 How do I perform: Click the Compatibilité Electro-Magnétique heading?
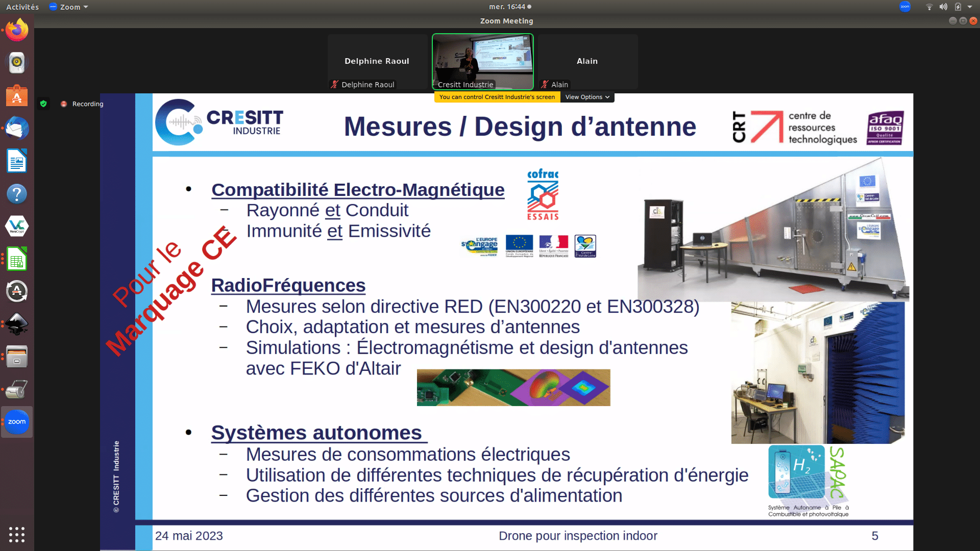coord(358,190)
